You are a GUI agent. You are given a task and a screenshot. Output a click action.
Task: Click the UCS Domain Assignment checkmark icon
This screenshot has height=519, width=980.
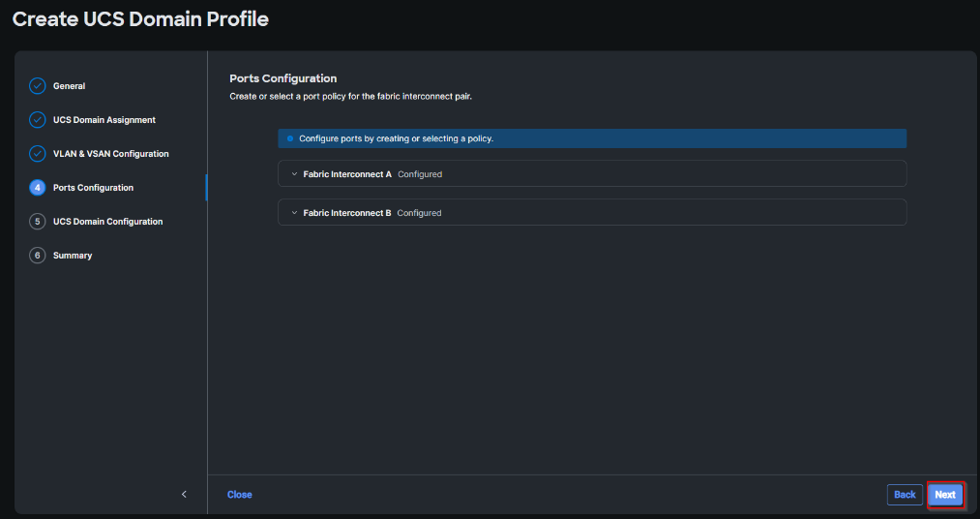38,120
